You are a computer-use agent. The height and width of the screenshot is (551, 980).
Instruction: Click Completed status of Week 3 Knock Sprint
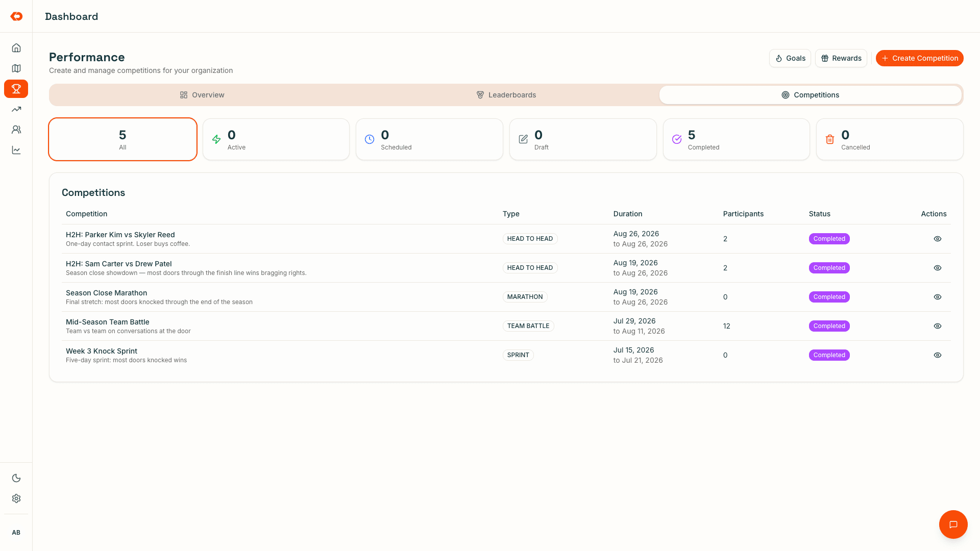(829, 355)
